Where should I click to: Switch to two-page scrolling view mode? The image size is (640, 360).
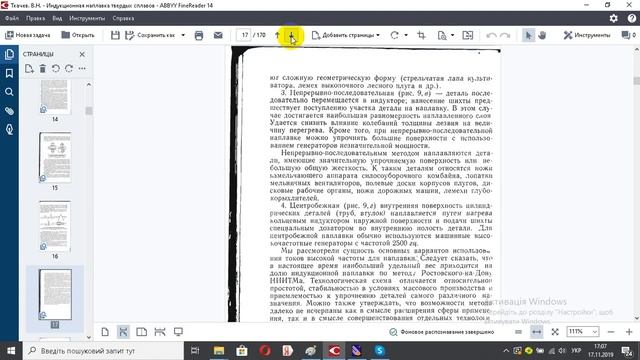[160, 332]
